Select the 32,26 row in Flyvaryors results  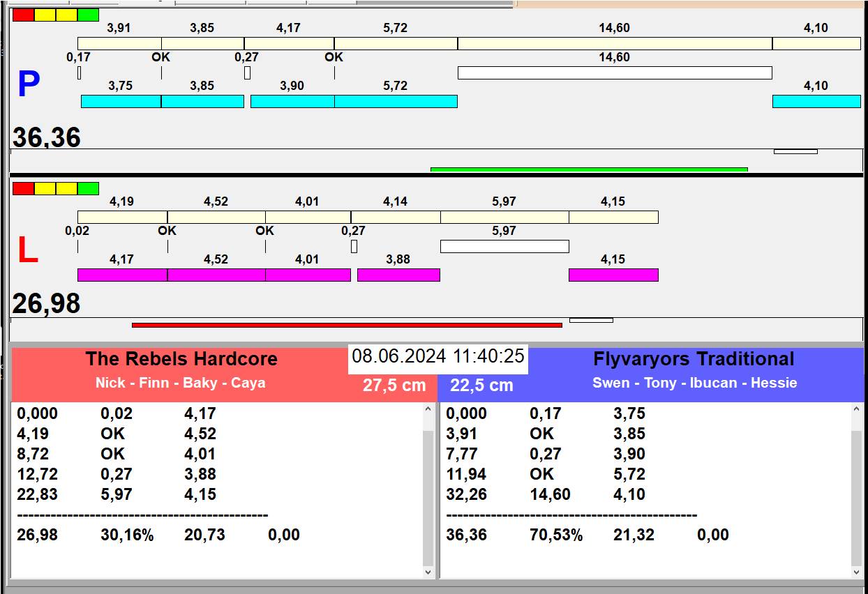point(466,494)
